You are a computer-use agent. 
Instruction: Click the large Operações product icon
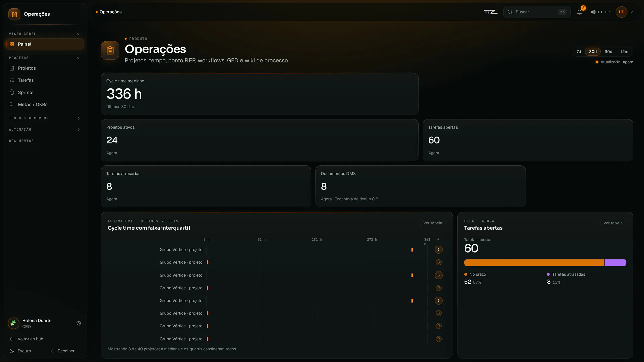110,50
